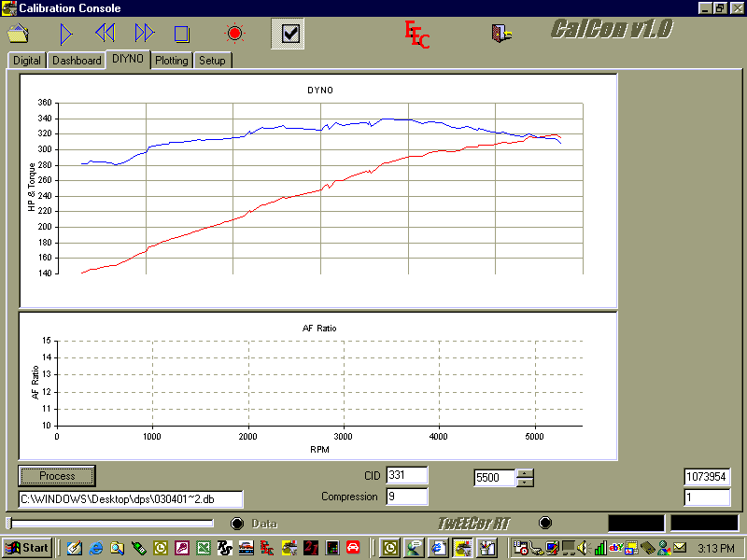747x560 pixels.
Task: Click the red 21 quick launch icon
Action: [311, 548]
